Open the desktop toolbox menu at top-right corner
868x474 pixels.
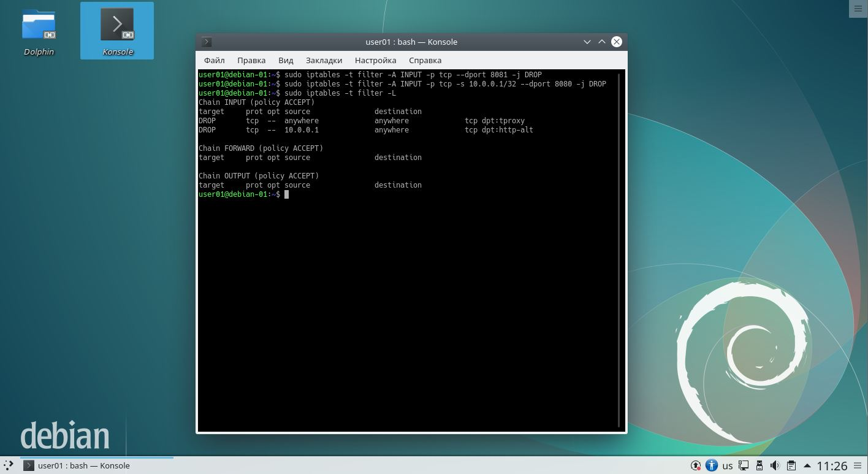coord(858,9)
